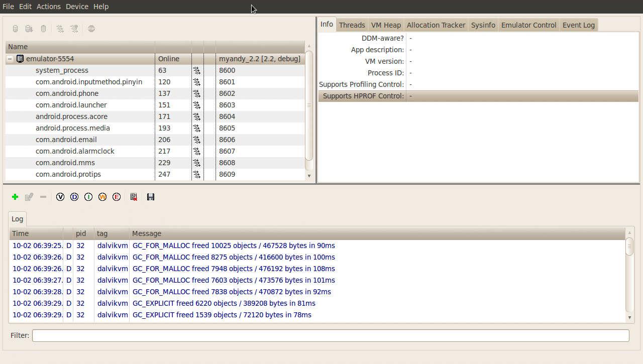Click the Dump HPROF file icon
Screen dimensions: 643x364
coord(29,29)
